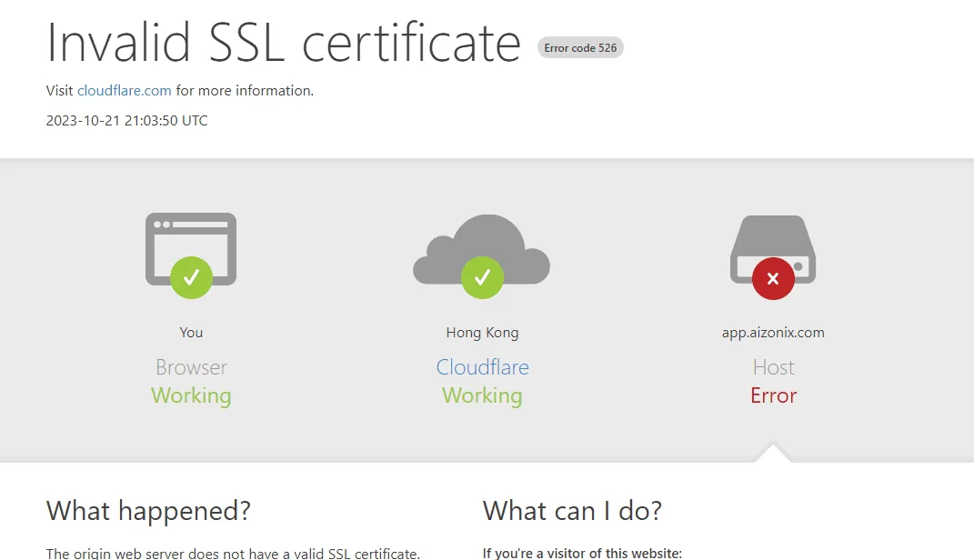This screenshot has width=974, height=560.
Task: Click the timestamp 2023-10-21 21:03:50 UTC
Action: coord(126,120)
